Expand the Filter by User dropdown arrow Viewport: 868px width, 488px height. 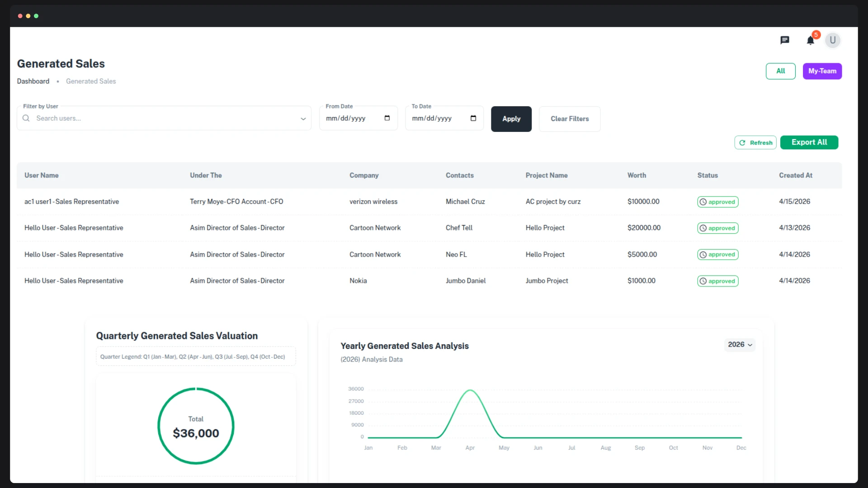coord(303,119)
